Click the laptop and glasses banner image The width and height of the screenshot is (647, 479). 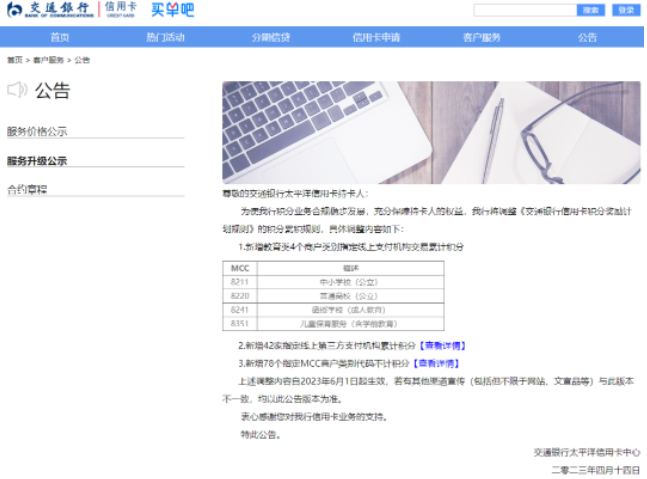(431, 132)
